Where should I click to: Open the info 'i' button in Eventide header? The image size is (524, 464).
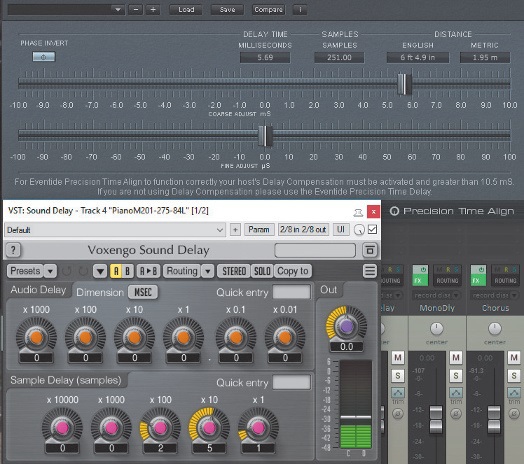click(300, 9)
